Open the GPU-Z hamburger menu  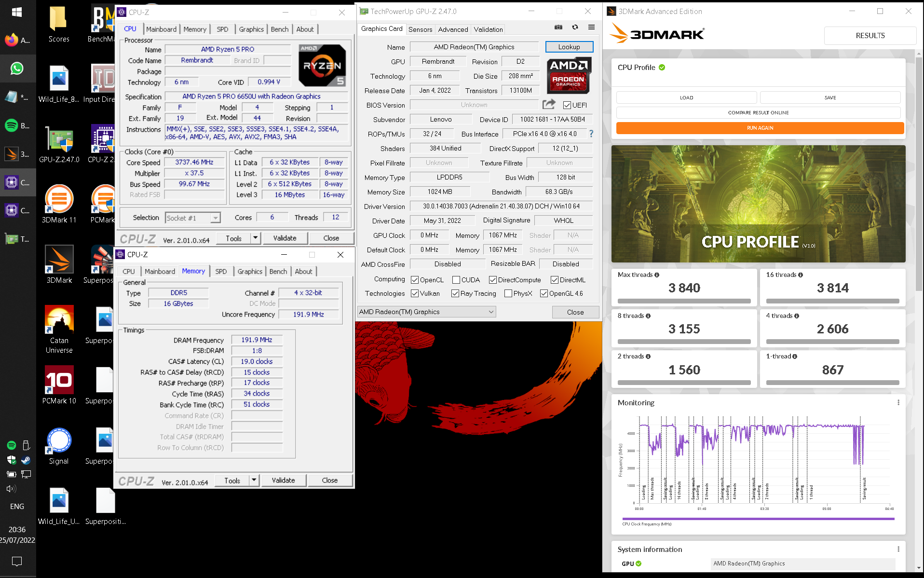coord(591,28)
